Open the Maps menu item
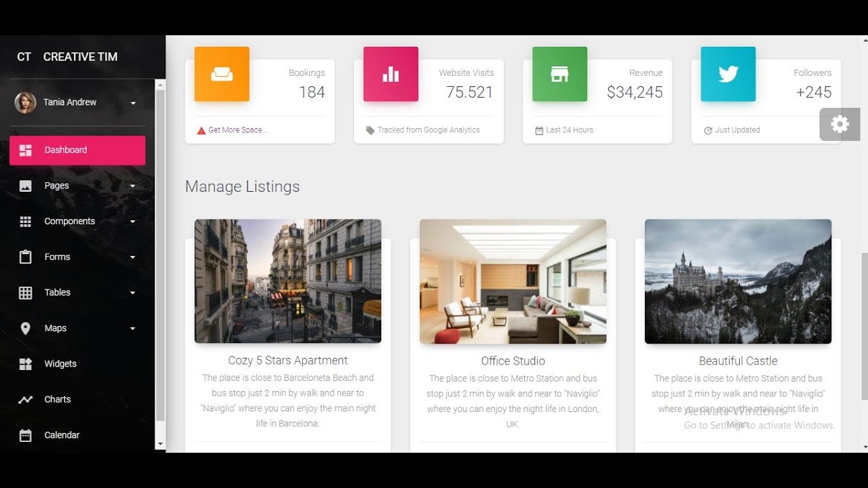 point(77,328)
